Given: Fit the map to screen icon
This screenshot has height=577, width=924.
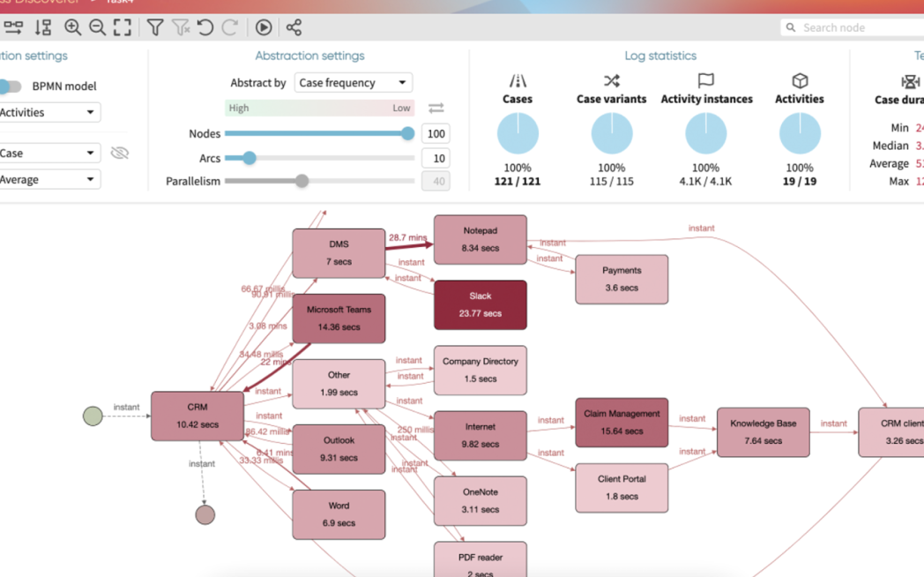Looking at the screenshot, I should click(x=122, y=27).
